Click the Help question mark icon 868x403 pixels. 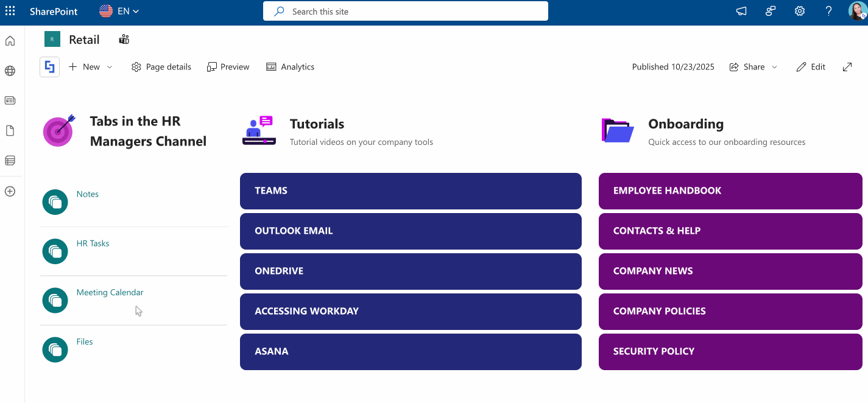tap(828, 11)
